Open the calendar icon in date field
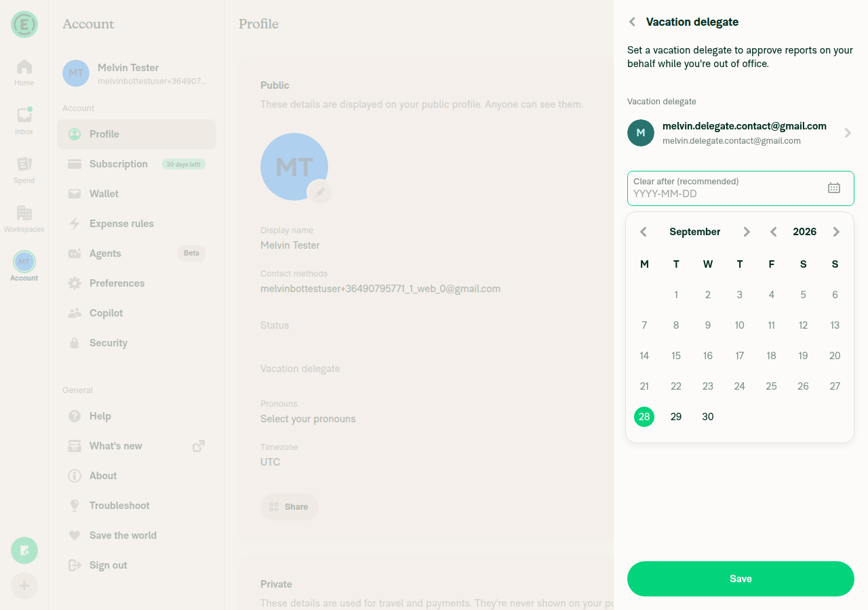Viewport: 868px width, 610px height. (x=834, y=188)
